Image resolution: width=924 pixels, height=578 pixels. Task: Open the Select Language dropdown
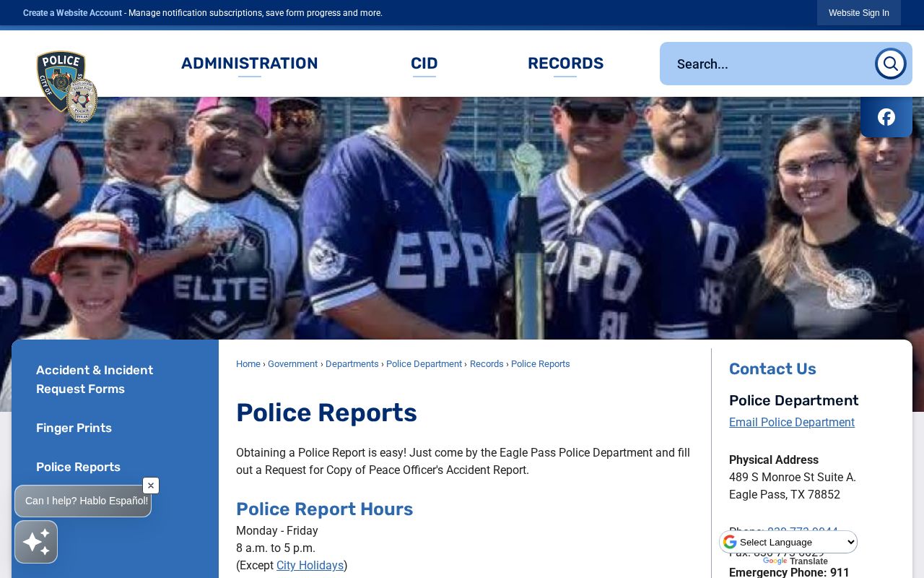coord(788,542)
